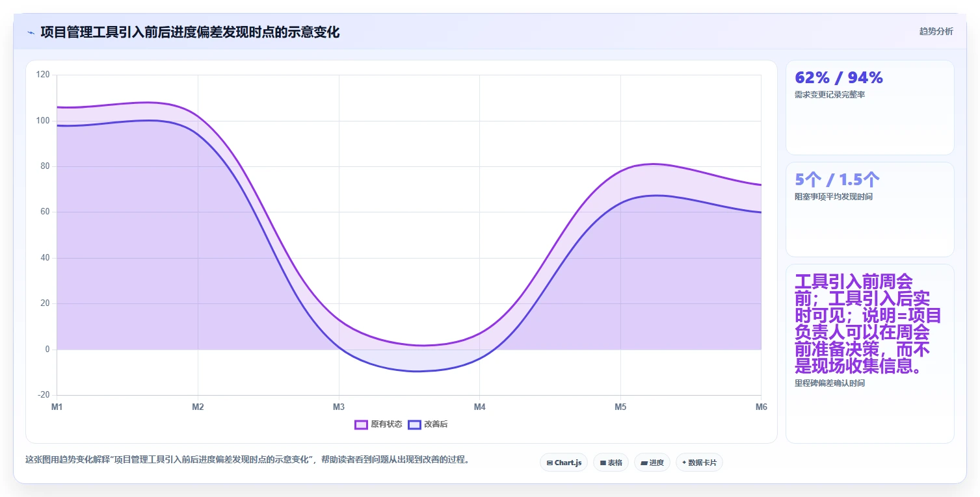This screenshot has height=497, width=980.
Task: Select the Chart.js tag
Action: [564, 463]
